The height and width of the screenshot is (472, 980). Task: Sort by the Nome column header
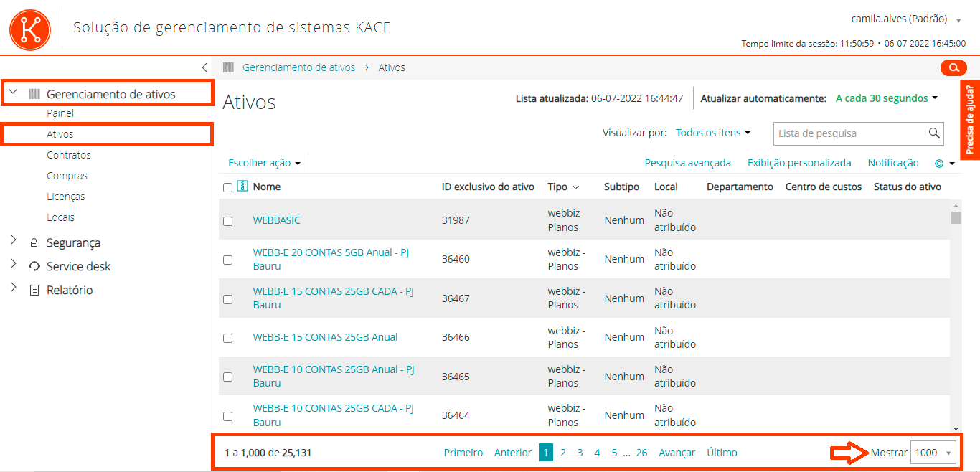point(266,187)
